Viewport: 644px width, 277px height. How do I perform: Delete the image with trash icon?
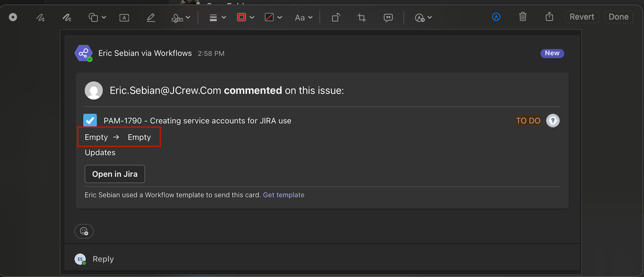[522, 17]
